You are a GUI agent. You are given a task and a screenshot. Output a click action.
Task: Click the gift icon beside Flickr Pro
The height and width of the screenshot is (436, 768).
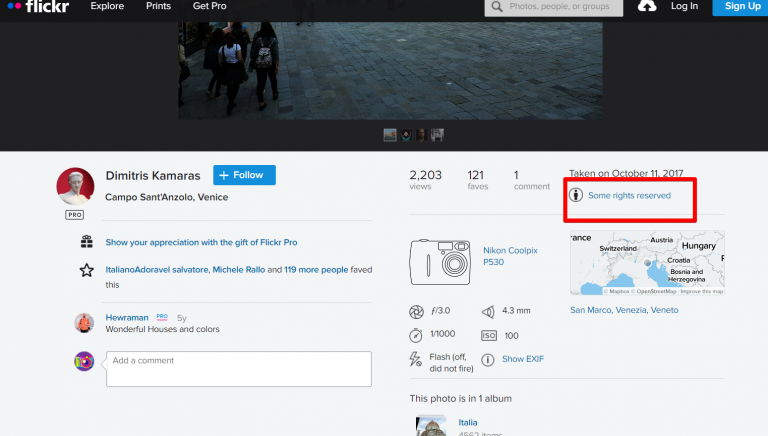coord(87,242)
